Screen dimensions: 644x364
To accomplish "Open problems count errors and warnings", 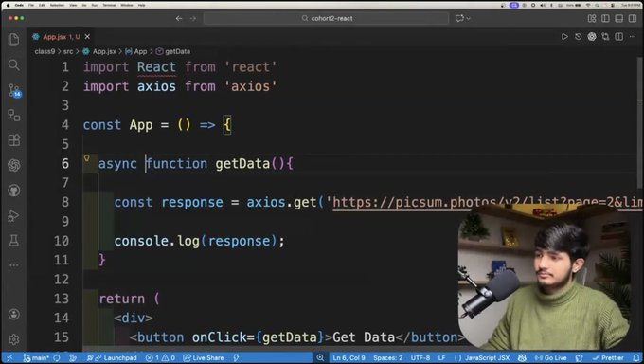I will point(160,357).
